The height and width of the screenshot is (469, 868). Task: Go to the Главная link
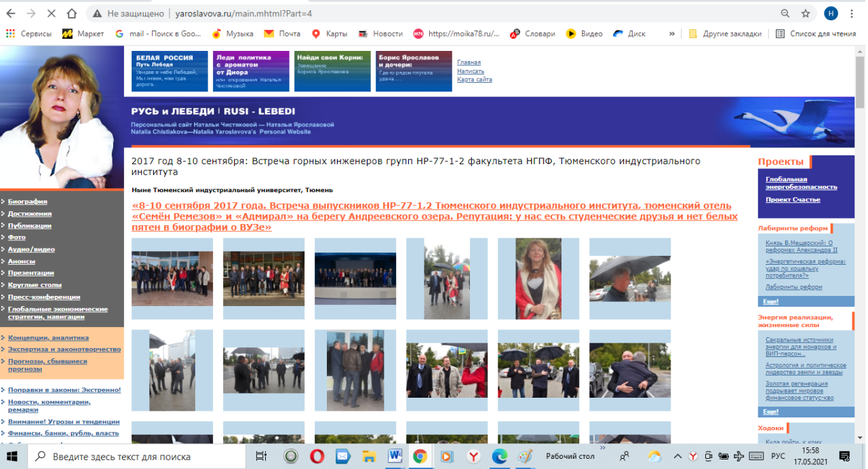coord(469,62)
